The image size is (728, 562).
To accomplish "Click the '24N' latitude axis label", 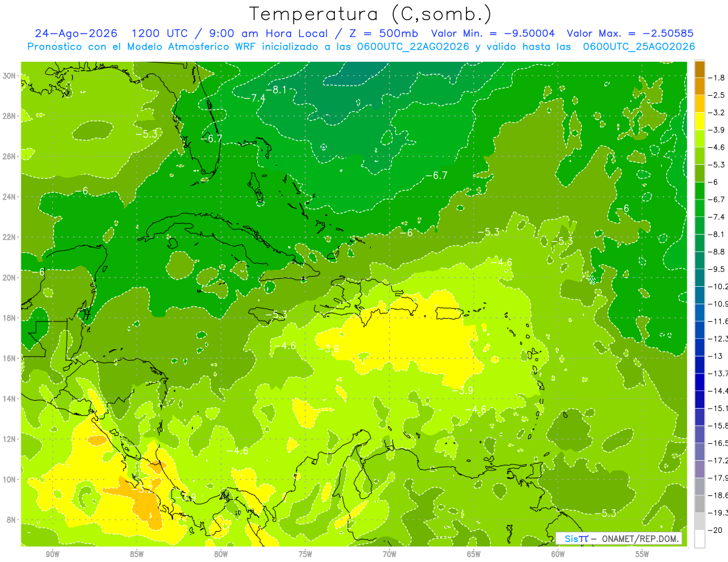I will [10, 197].
